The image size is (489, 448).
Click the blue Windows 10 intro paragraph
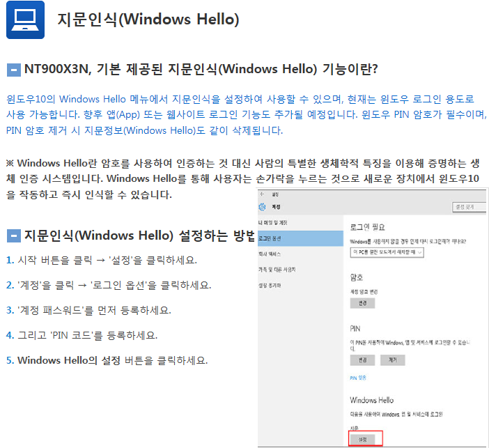click(x=247, y=115)
